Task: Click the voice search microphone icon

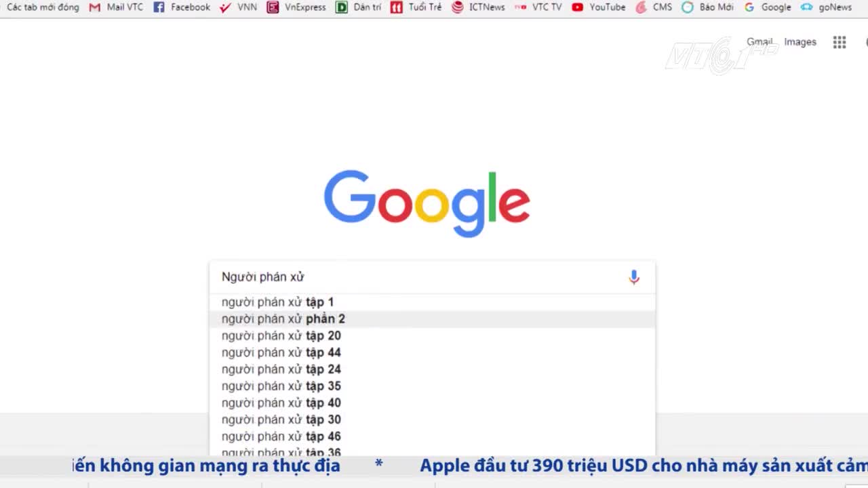Action: point(633,277)
